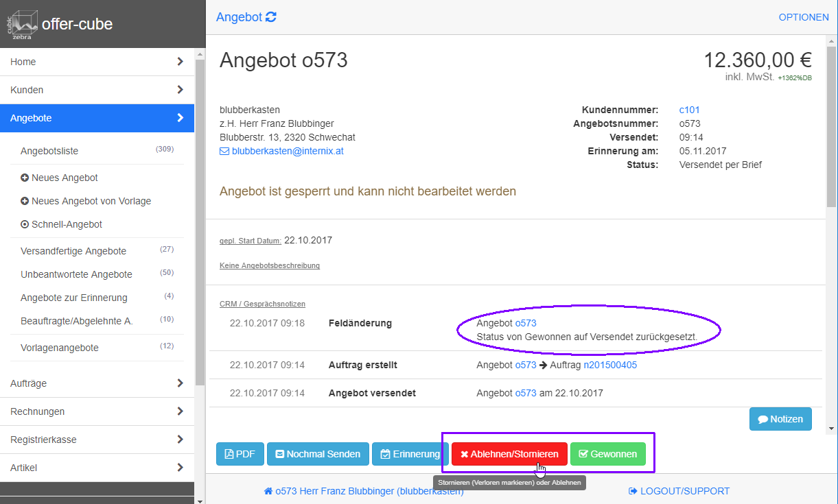Open Kunden in the sidebar

(97, 90)
